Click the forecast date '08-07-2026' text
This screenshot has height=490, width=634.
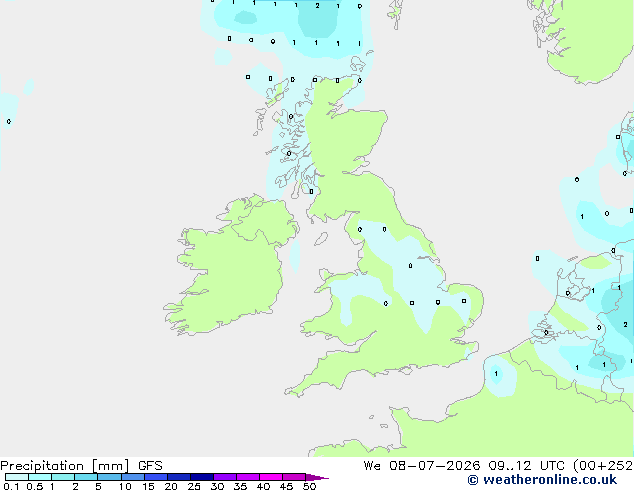(434, 466)
